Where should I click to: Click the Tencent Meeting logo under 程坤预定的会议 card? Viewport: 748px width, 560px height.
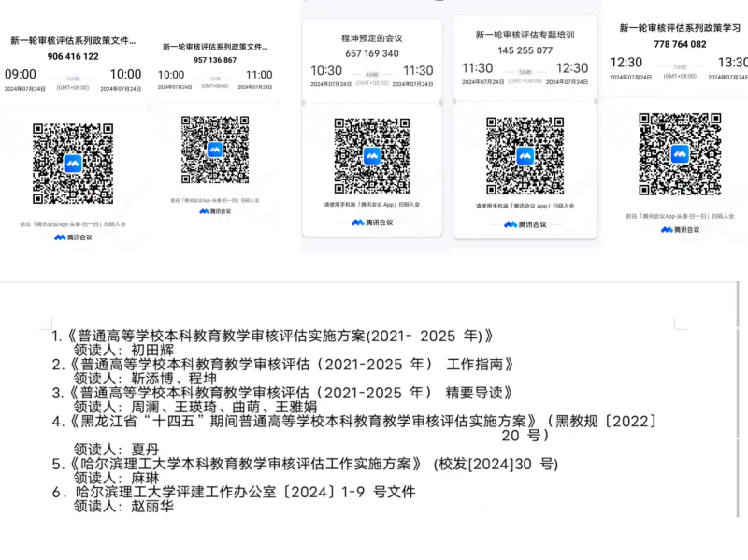click(x=371, y=223)
